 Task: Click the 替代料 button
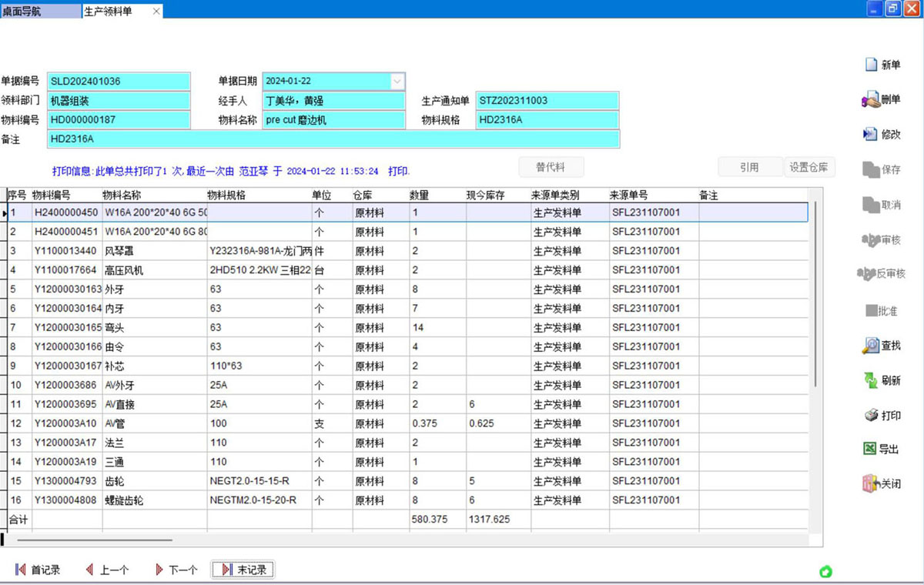(x=551, y=167)
